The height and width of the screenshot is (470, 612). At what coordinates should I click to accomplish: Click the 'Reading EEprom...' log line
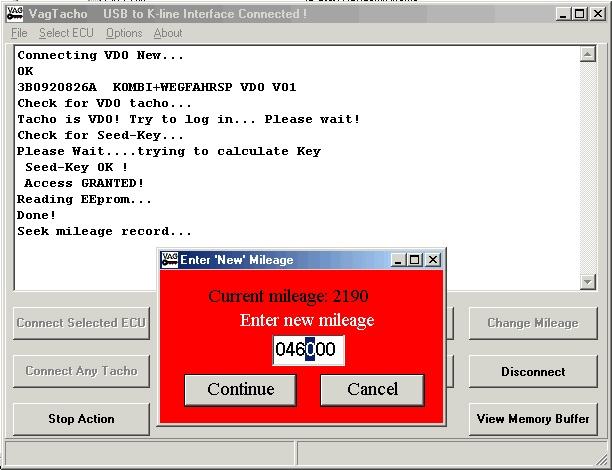pos(84,199)
